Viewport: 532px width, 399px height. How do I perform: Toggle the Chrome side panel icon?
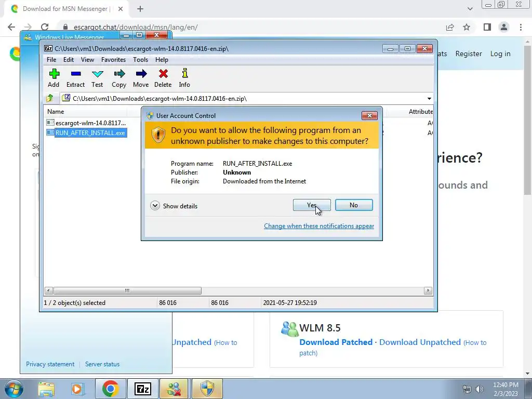click(487, 27)
